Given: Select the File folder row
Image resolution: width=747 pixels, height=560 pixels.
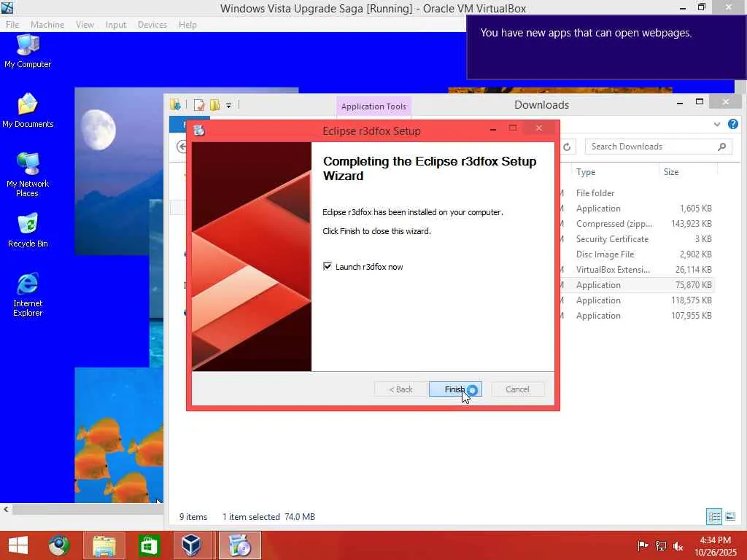Looking at the screenshot, I should click(x=636, y=192).
